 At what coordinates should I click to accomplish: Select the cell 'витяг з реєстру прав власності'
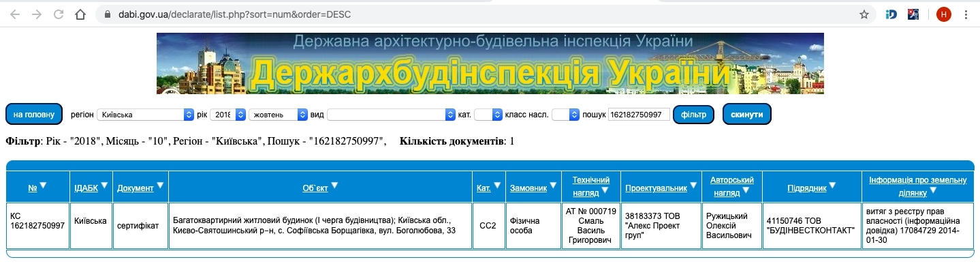[917, 225]
